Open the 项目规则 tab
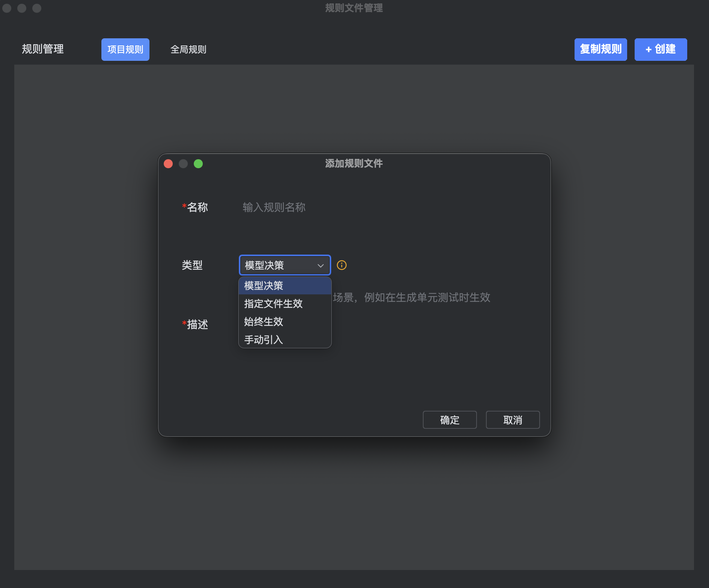Viewport: 709px width, 588px height. coord(125,50)
